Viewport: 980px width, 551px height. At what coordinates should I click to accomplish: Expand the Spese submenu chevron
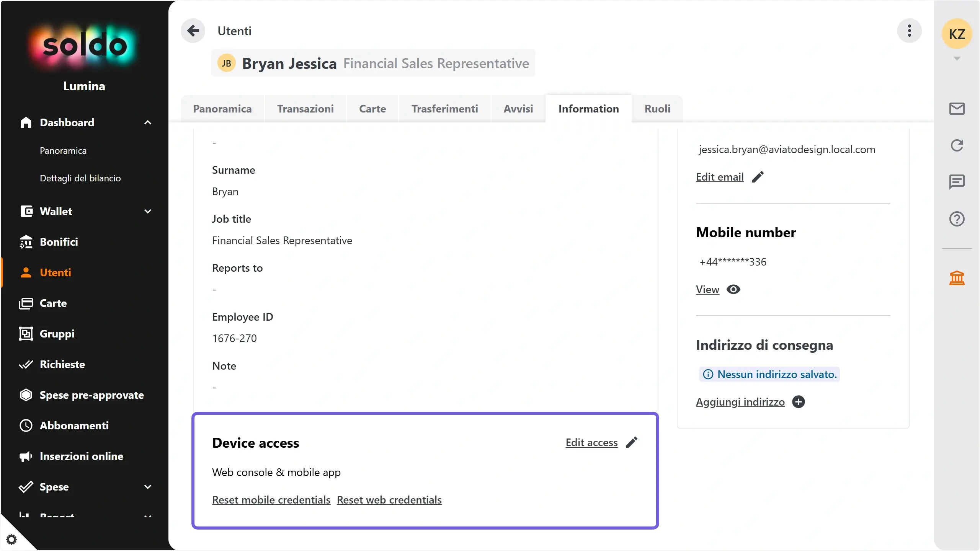147,487
